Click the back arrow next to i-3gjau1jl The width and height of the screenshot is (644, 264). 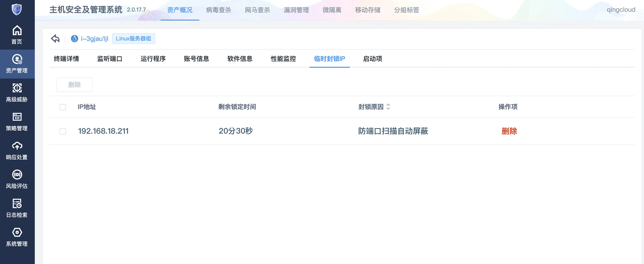(x=55, y=38)
